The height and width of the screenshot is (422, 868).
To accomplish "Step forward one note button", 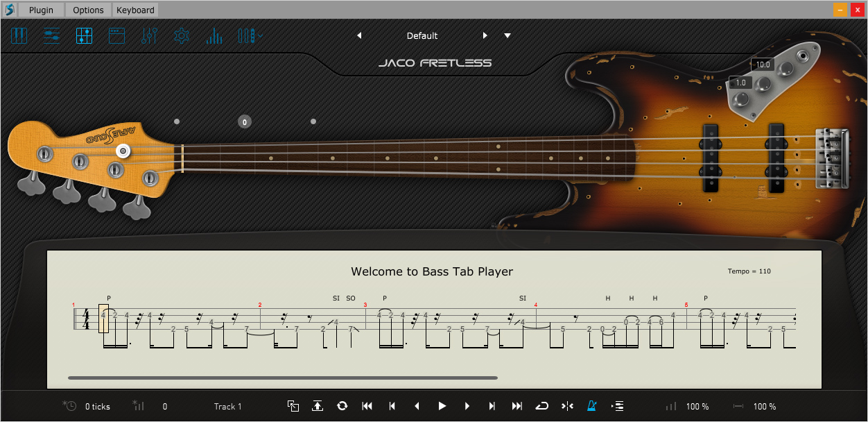I will [467, 406].
